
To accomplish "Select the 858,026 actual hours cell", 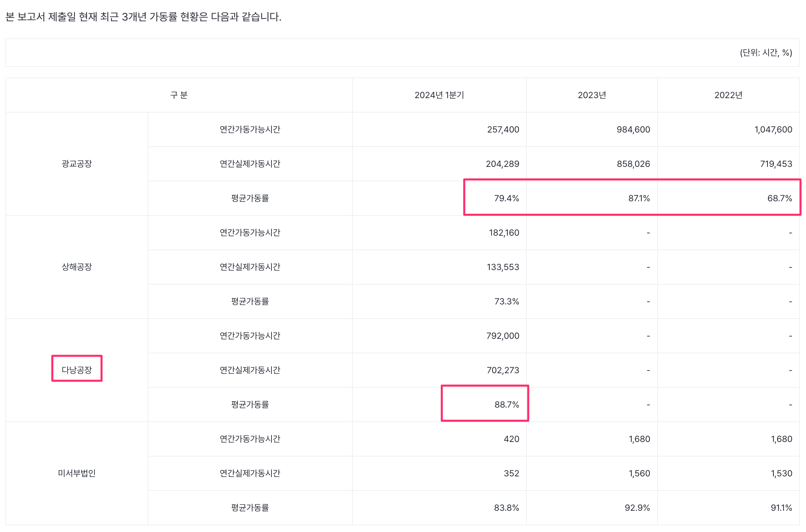I will (633, 164).
